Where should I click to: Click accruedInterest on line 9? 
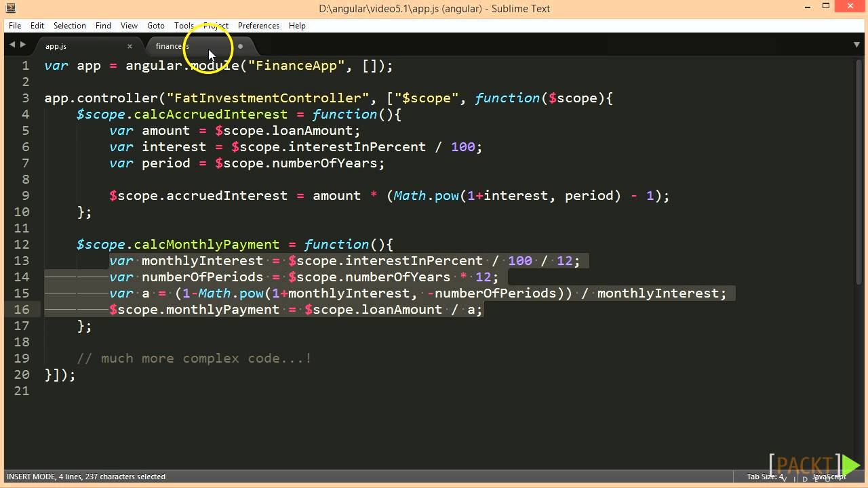tap(227, 196)
